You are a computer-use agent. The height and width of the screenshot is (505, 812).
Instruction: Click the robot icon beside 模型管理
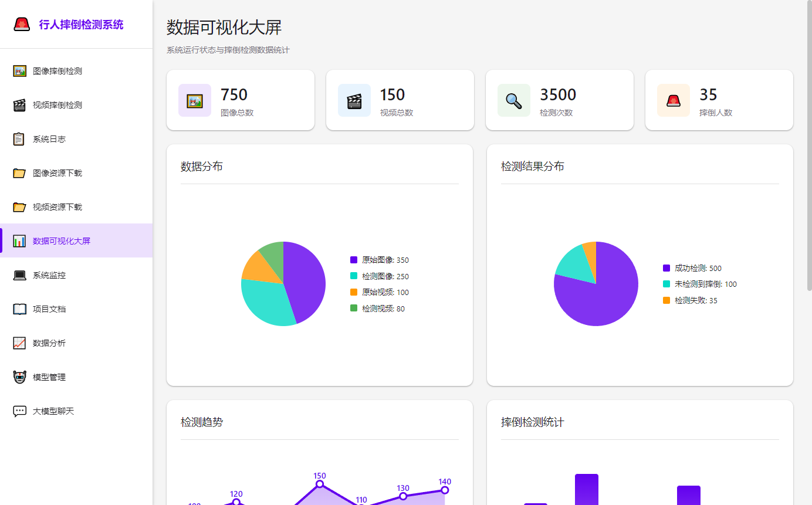[19, 377]
